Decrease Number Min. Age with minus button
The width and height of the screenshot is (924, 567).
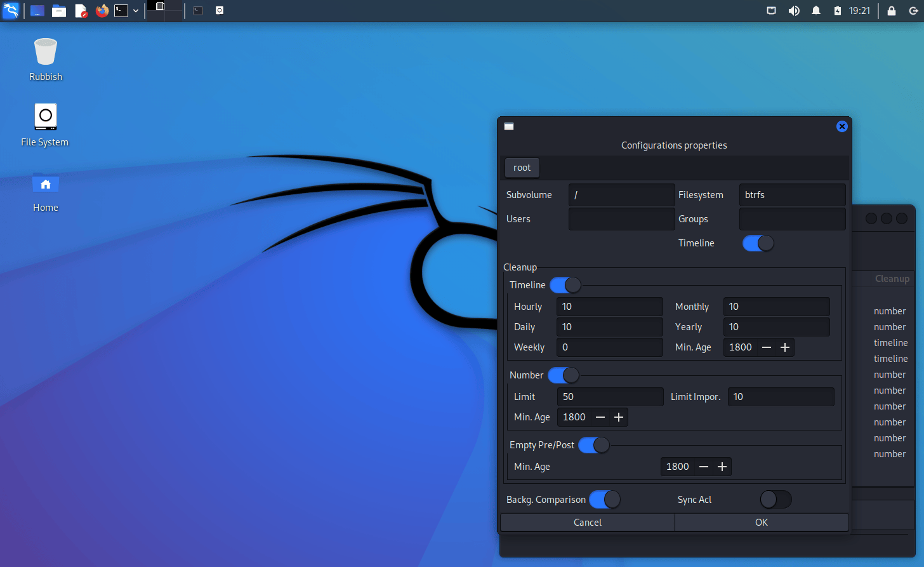click(600, 417)
